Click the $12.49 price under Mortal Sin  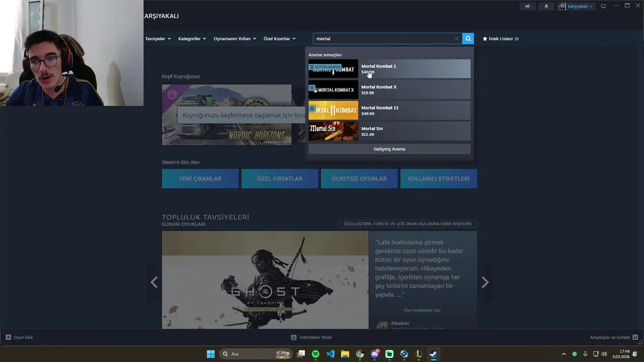click(x=368, y=134)
